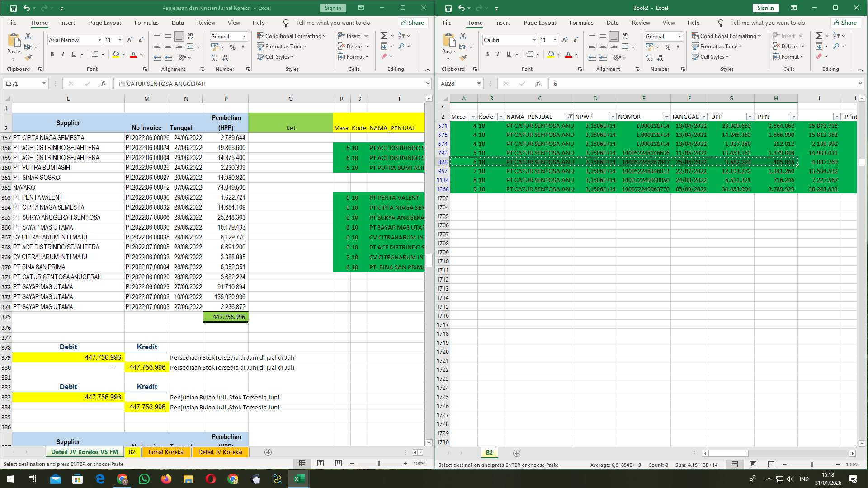Toggle underline formatting

coord(73,54)
